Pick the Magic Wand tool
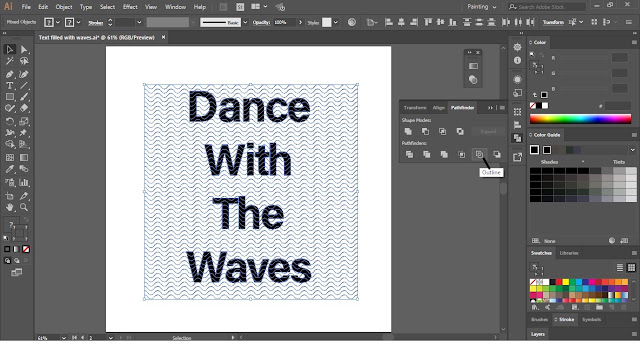The image size is (640, 360). pos(10,61)
